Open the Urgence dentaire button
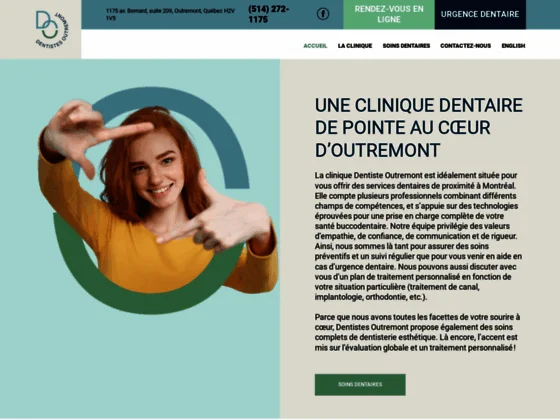The height and width of the screenshot is (420, 560). tap(480, 14)
